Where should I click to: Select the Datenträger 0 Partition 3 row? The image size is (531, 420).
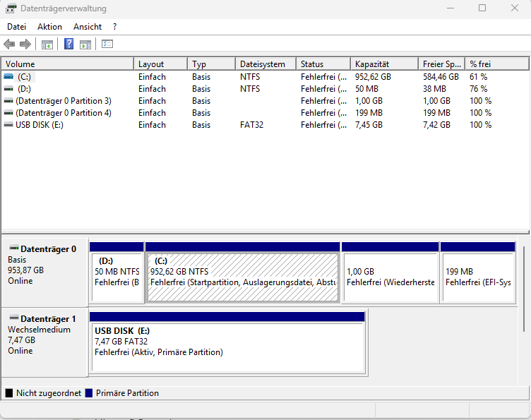click(265, 101)
